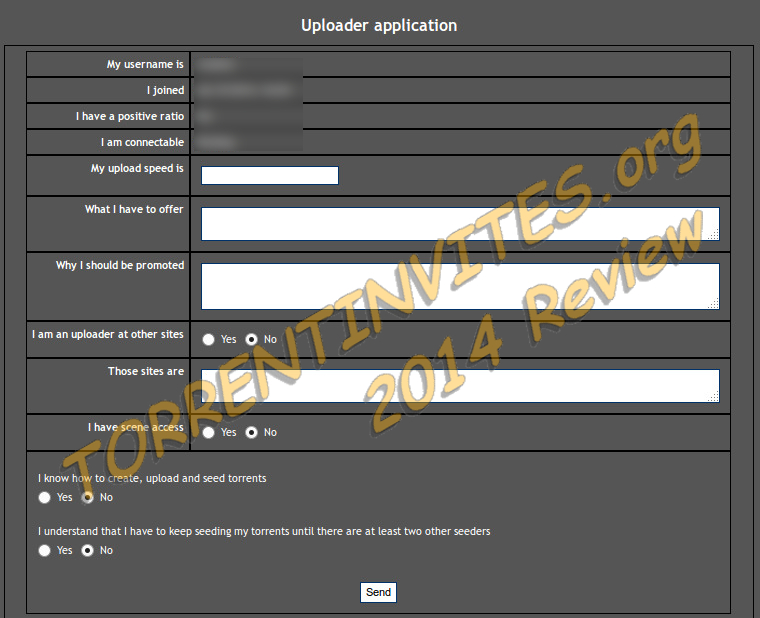Click resize grip of Those sites are box
Image resolution: width=760 pixels, height=618 pixels.
pyautogui.click(x=714, y=397)
